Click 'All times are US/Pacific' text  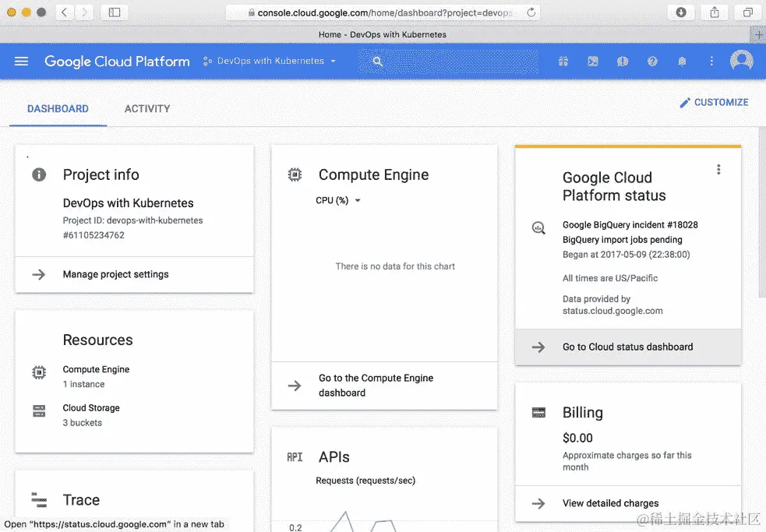click(x=609, y=278)
